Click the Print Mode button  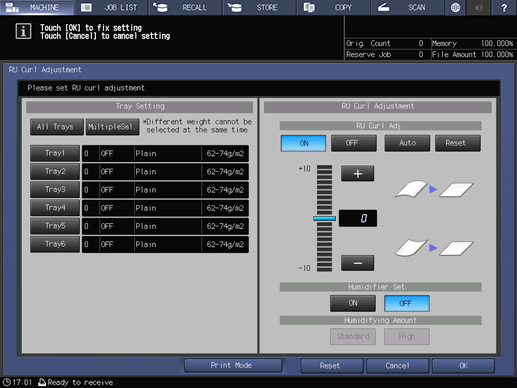pos(233,366)
